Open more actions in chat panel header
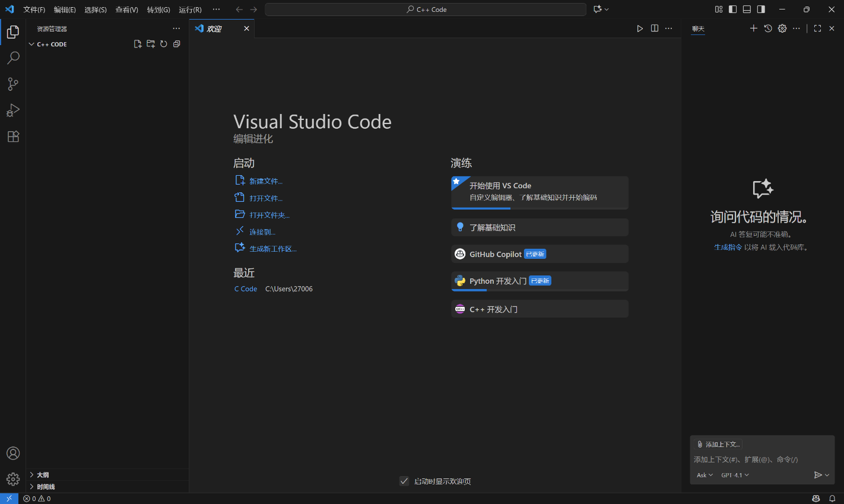844x504 pixels. point(797,28)
